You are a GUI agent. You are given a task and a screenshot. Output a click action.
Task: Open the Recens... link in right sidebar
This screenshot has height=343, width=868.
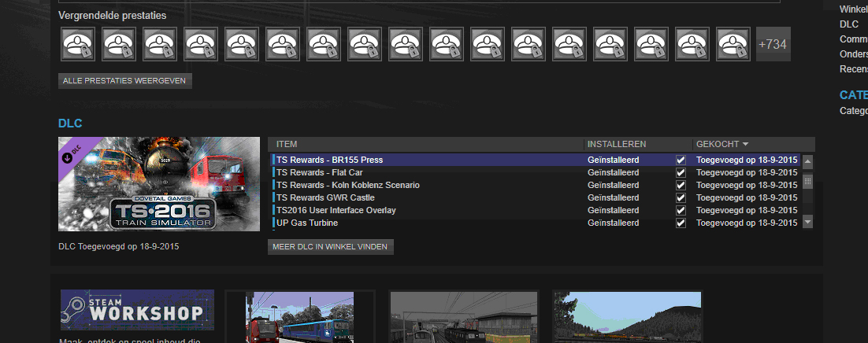tap(854, 69)
